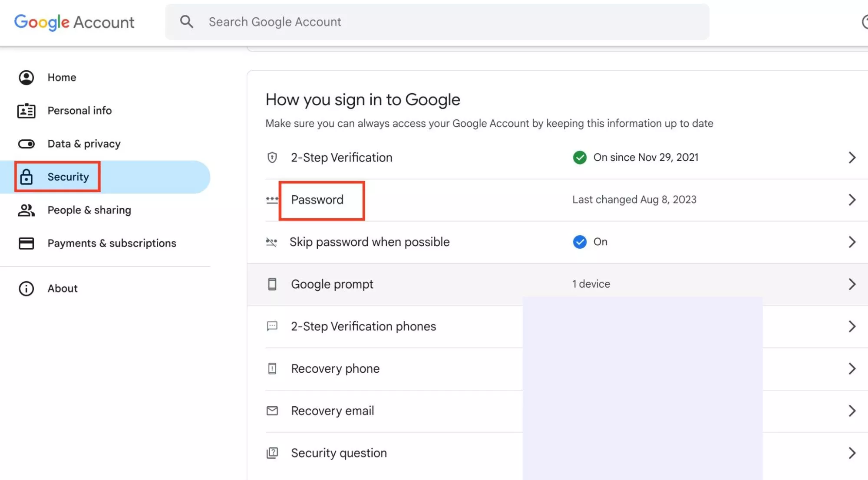Click the Google Account logo
The width and height of the screenshot is (868, 480).
(x=74, y=22)
